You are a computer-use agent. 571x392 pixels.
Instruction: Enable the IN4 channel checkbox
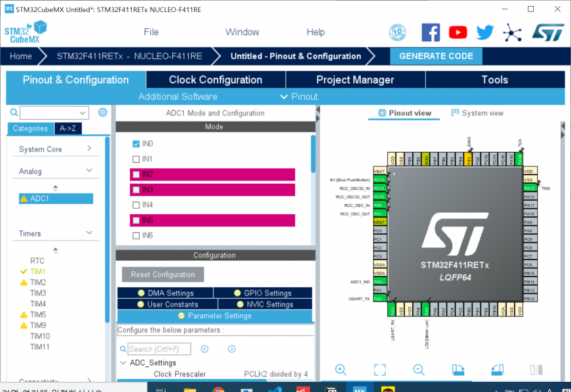136,205
